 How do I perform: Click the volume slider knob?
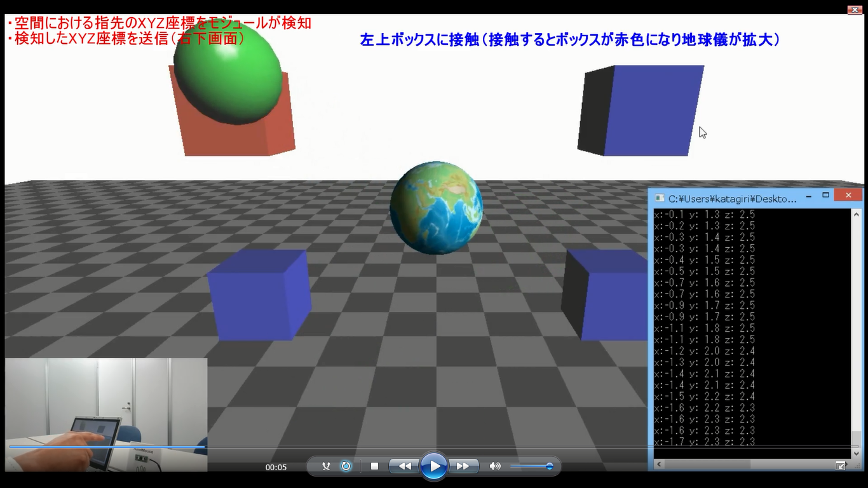coord(549,466)
